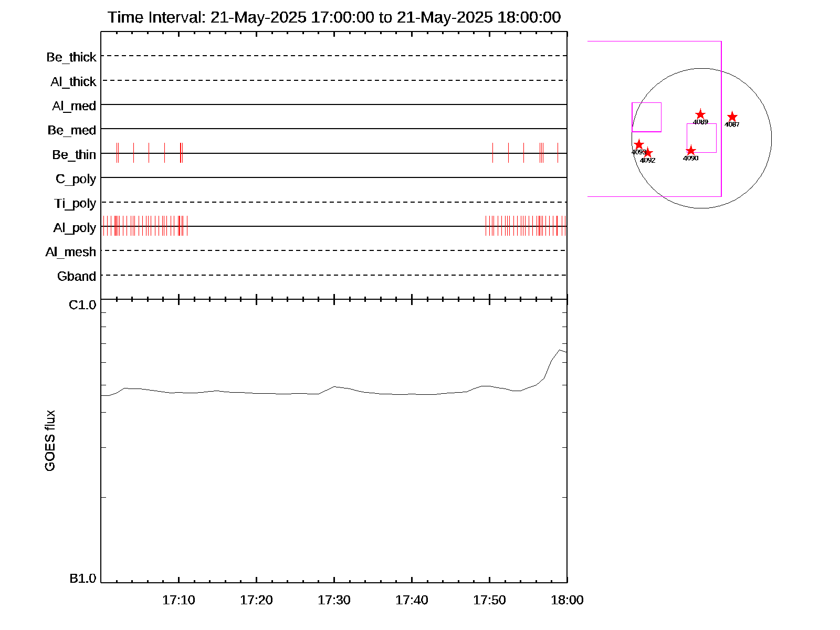Click the Gband filter label
840x630 pixels.
pyautogui.click(x=77, y=277)
